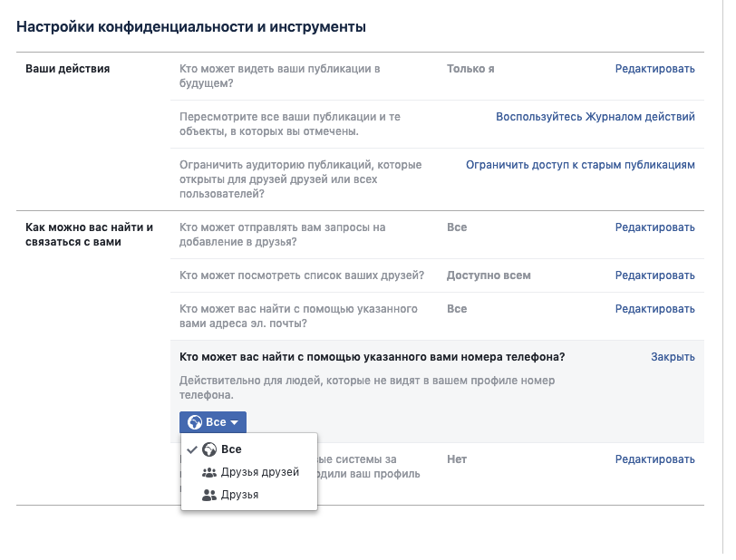Click the globe icon beside Все option
This screenshot has height=560, width=736.
209,449
